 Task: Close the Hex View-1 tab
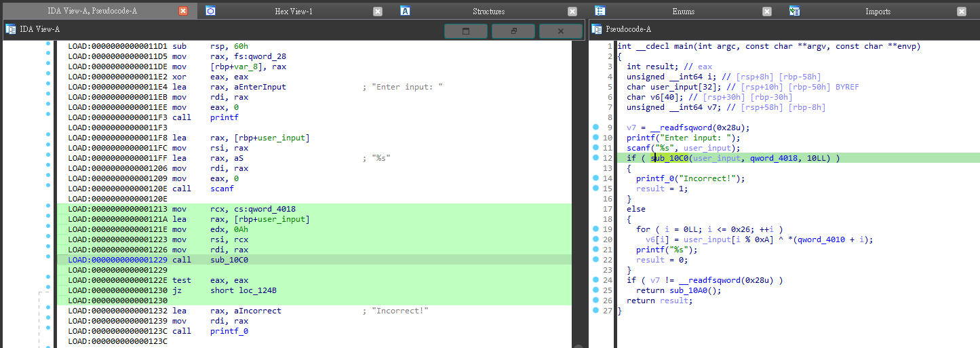(x=378, y=12)
